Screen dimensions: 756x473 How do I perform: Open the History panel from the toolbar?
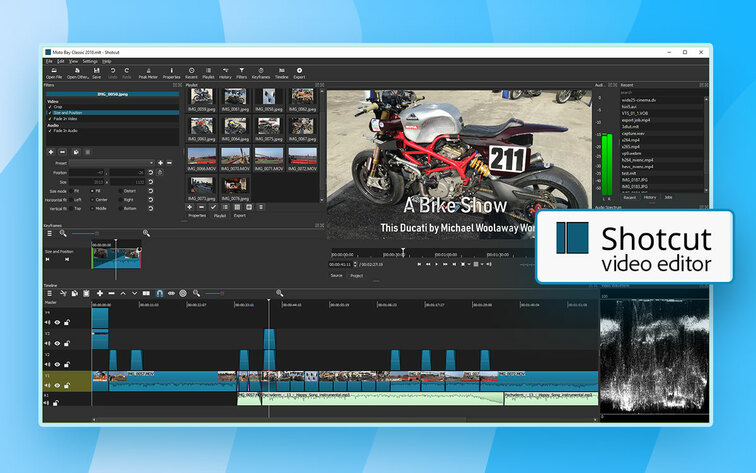coord(225,73)
